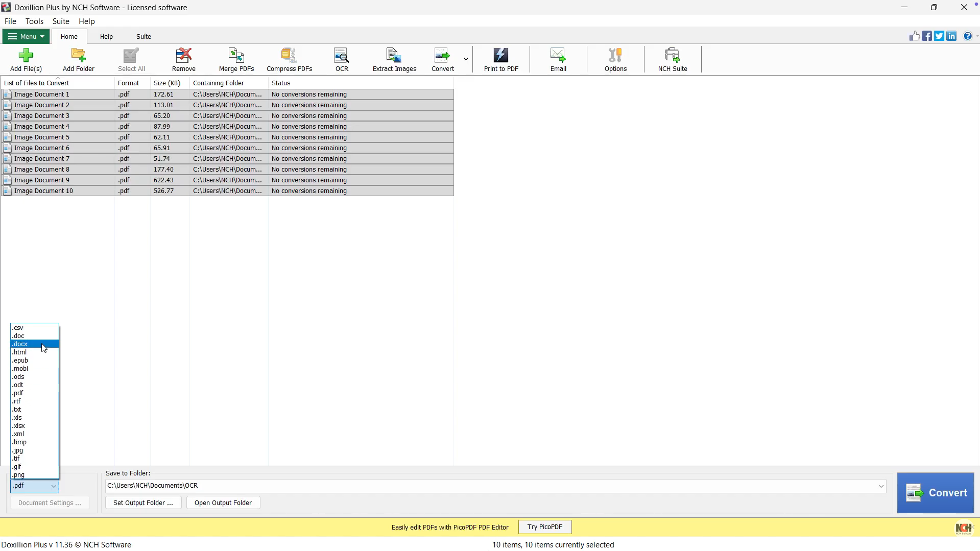Open the Extract Images tool
The width and height of the screenshot is (980, 551).
(394, 60)
